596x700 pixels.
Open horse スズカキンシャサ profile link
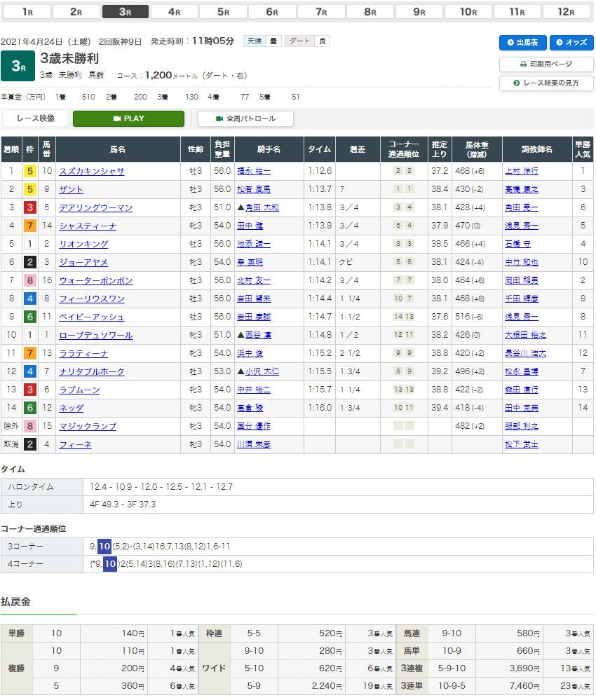(x=92, y=171)
